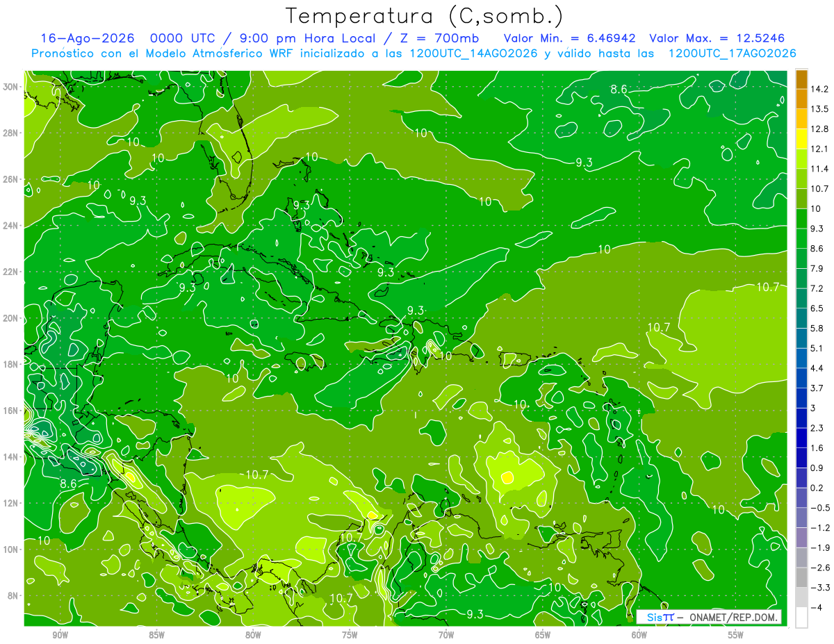Click the "14N" latitude axis label
Image resolution: width=834 pixels, height=644 pixels.
12,456
